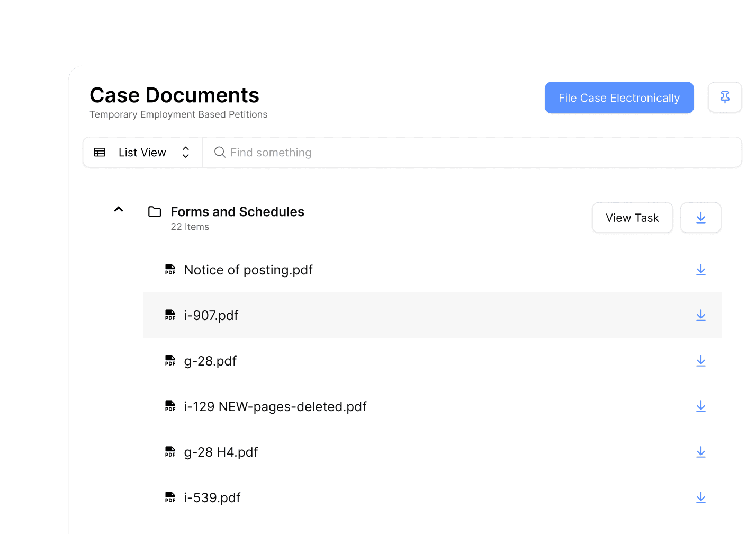Click PDF icon beside g-28.pdf

pyautogui.click(x=170, y=361)
